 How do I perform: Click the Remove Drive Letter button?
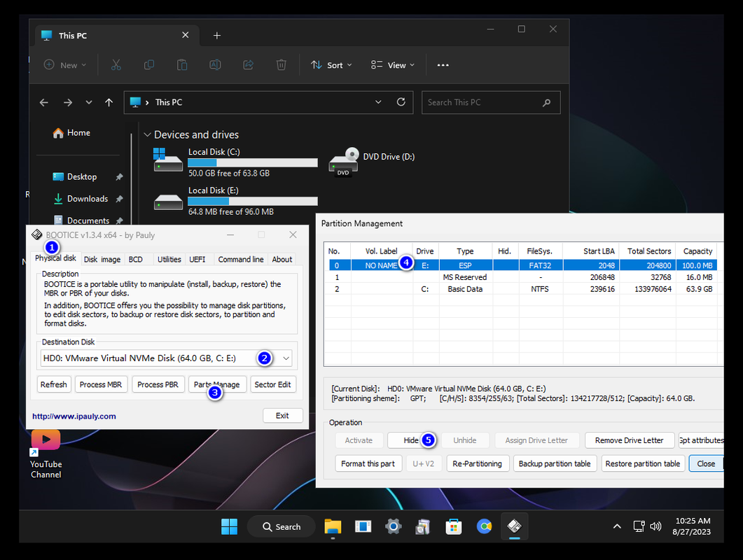pyautogui.click(x=630, y=440)
